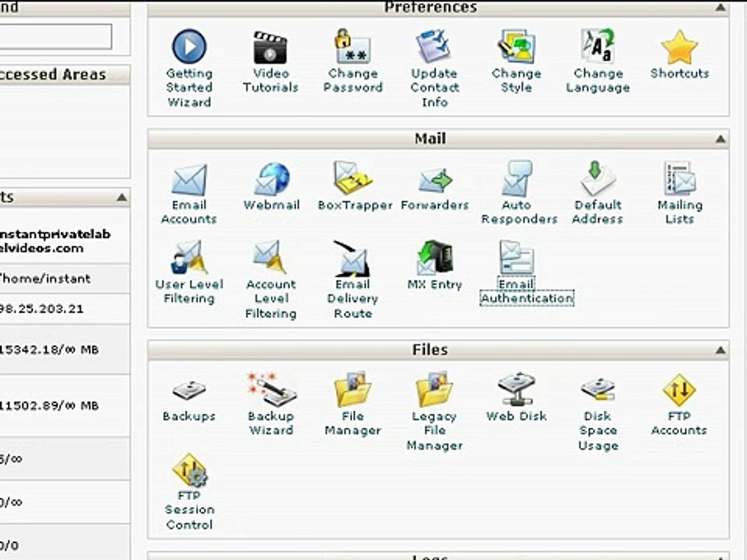The height and width of the screenshot is (560, 747).
Task: Select the Change Style icon
Action: tap(516, 47)
